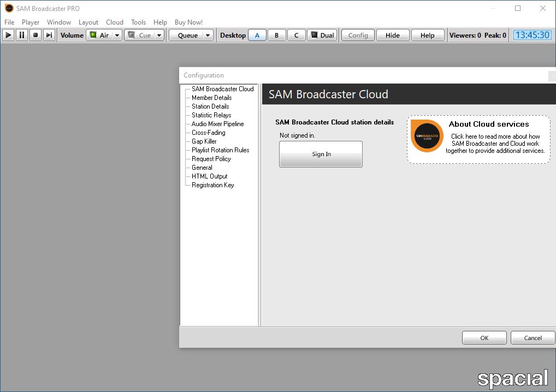Open the Help menu in menu bar

[x=160, y=22]
